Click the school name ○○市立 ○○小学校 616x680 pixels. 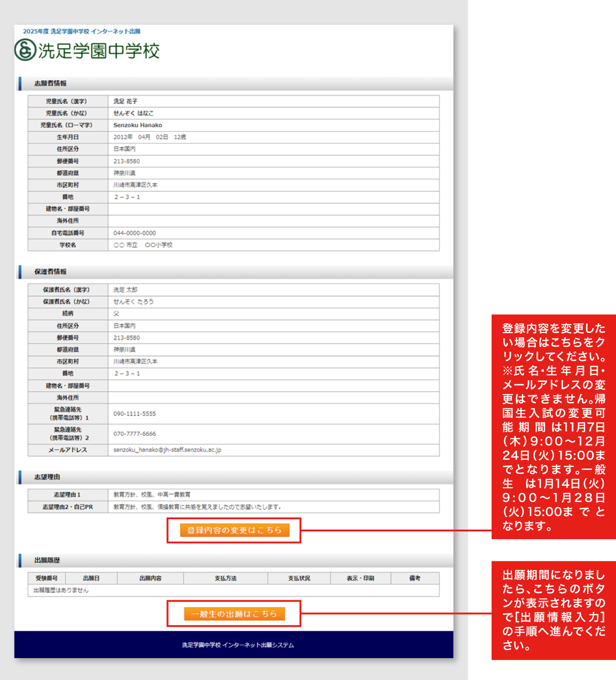143,245
